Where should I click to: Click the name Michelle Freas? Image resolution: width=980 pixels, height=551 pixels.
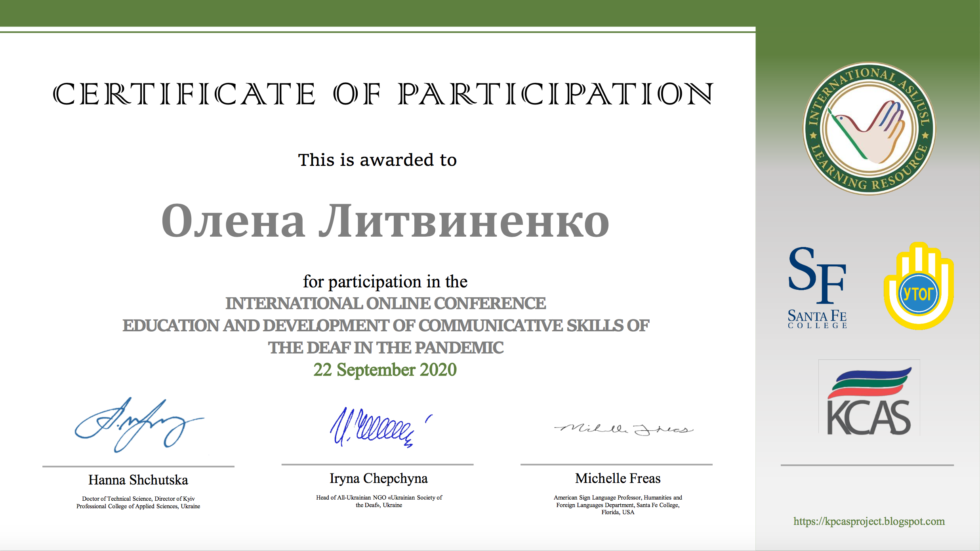[x=618, y=478]
